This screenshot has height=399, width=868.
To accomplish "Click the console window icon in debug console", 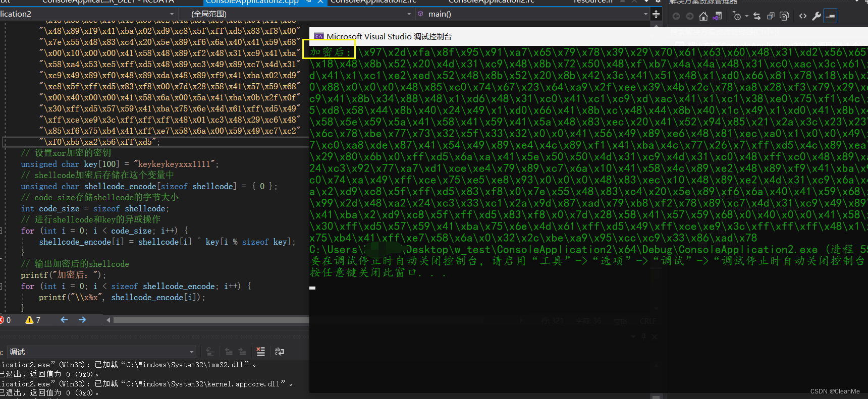I will click(319, 36).
